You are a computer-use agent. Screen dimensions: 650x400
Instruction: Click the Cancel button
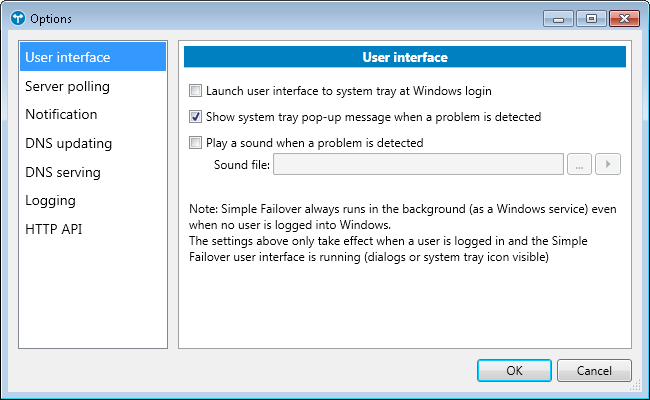pyautogui.click(x=594, y=370)
